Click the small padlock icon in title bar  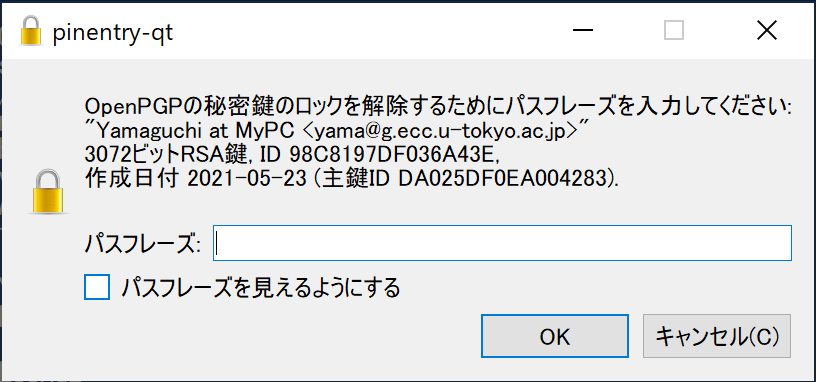pyautogui.click(x=31, y=32)
